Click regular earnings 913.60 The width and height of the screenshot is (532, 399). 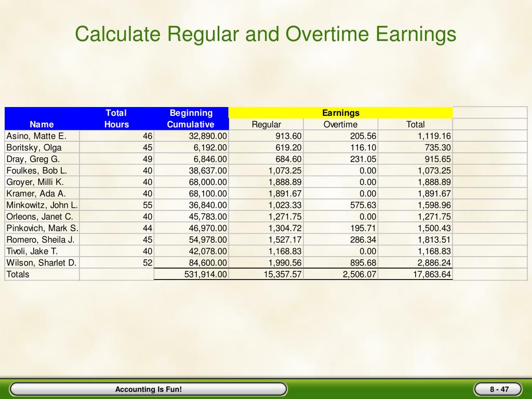[288, 136]
